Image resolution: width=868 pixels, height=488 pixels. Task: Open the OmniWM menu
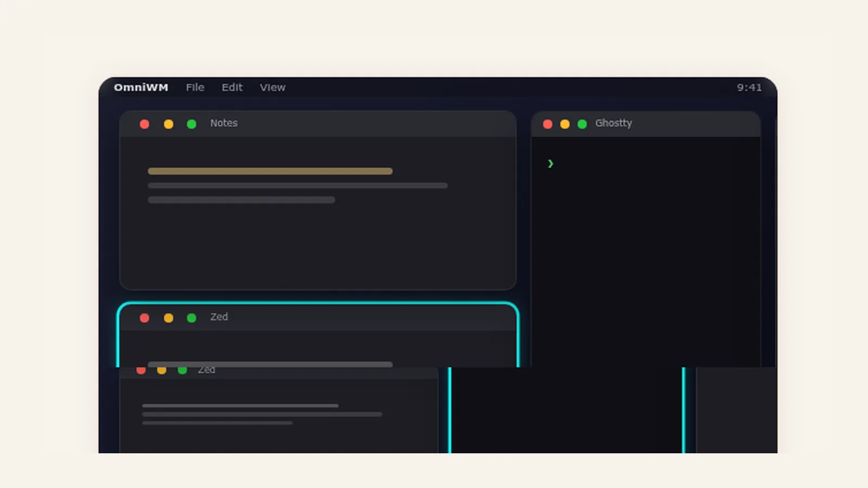[x=141, y=87]
